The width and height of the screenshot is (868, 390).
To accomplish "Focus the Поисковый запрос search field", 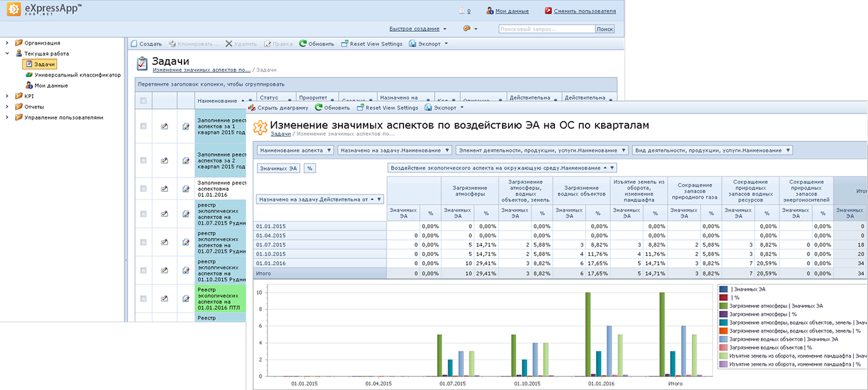I will click(x=546, y=29).
